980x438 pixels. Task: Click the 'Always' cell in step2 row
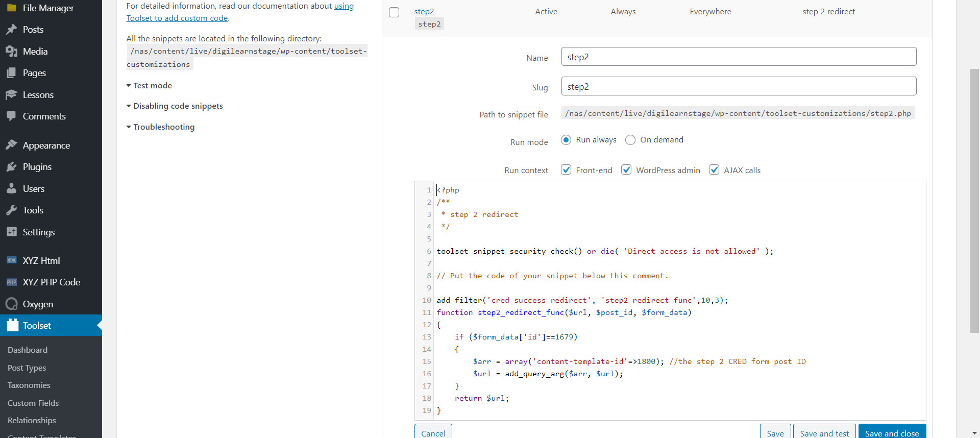pos(623,12)
